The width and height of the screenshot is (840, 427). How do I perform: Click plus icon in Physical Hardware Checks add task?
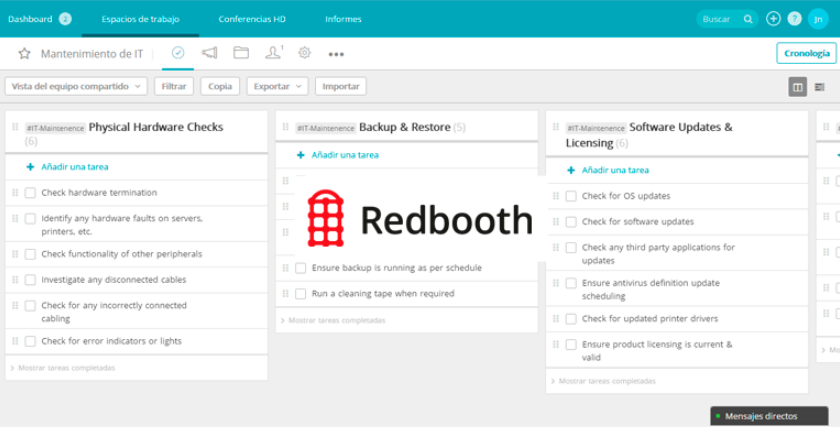(x=31, y=167)
